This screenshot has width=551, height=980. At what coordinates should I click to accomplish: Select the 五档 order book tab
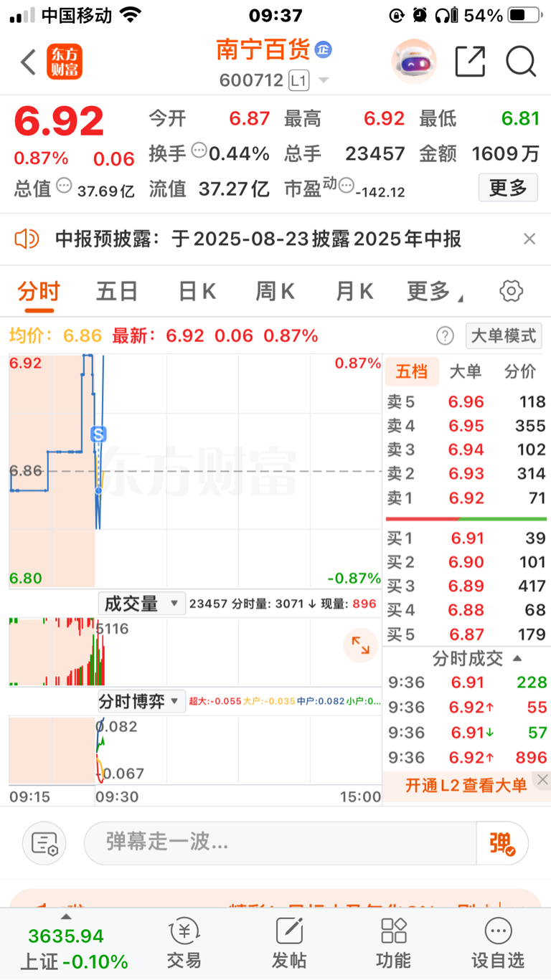pos(412,371)
